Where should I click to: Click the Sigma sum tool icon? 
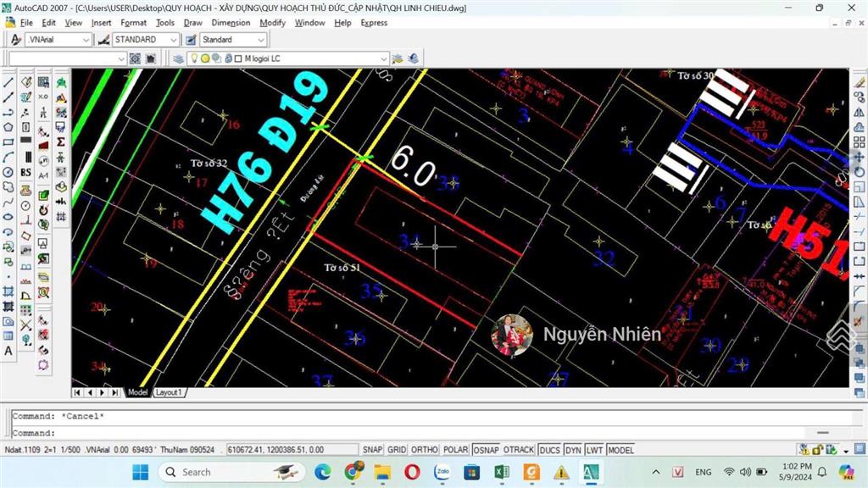61,142
